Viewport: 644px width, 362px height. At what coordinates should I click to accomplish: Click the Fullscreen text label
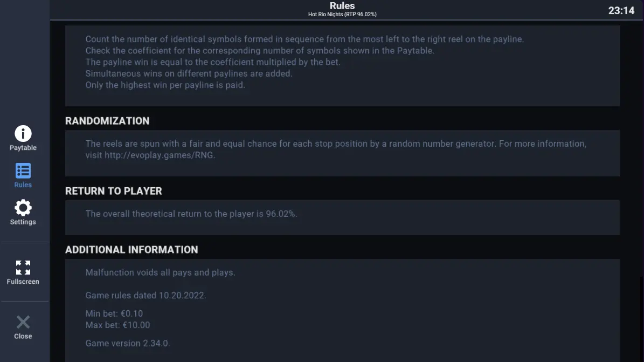(23, 282)
